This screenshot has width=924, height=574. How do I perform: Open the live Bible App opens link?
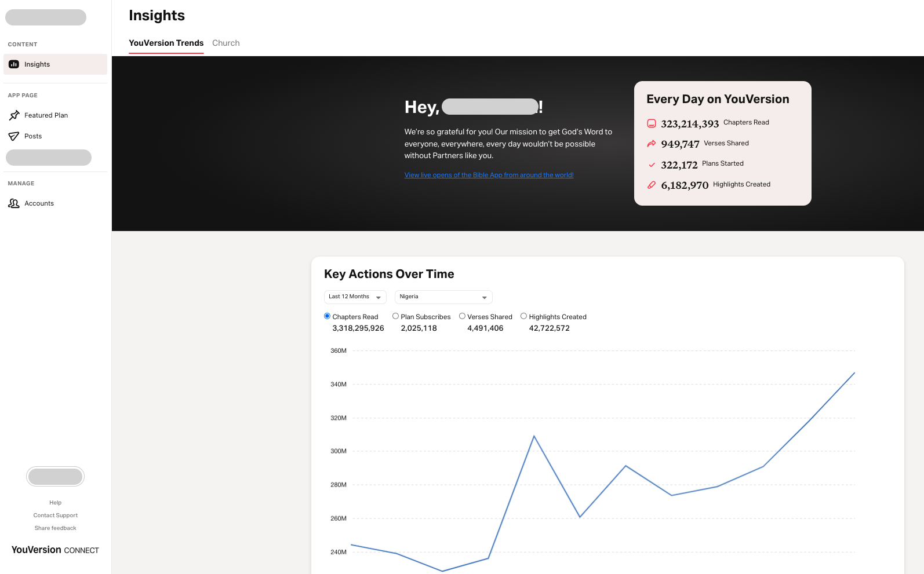click(489, 175)
